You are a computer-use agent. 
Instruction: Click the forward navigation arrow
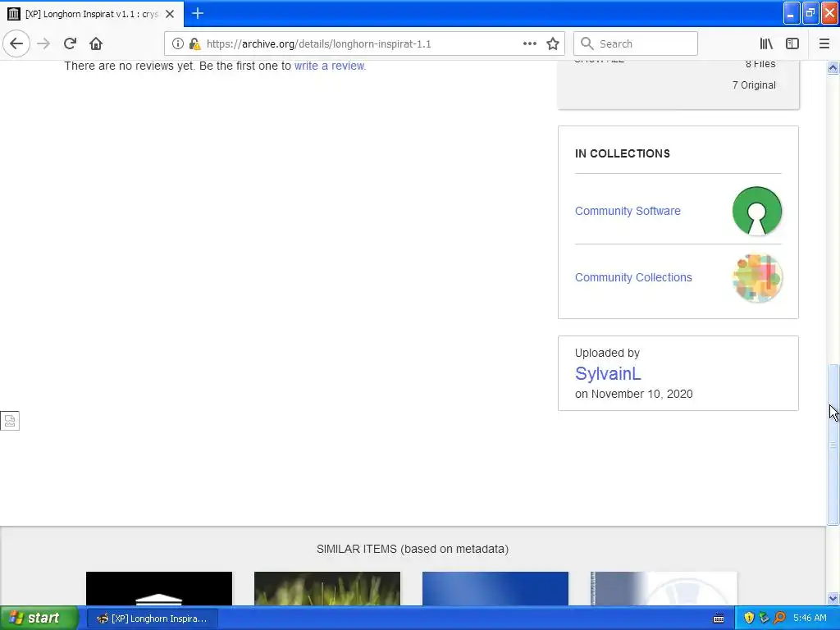click(x=43, y=43)
